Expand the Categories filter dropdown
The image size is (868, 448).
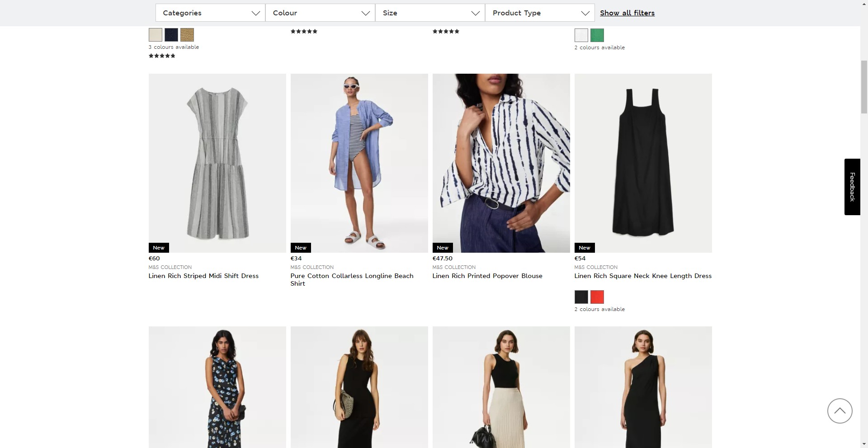210,13
